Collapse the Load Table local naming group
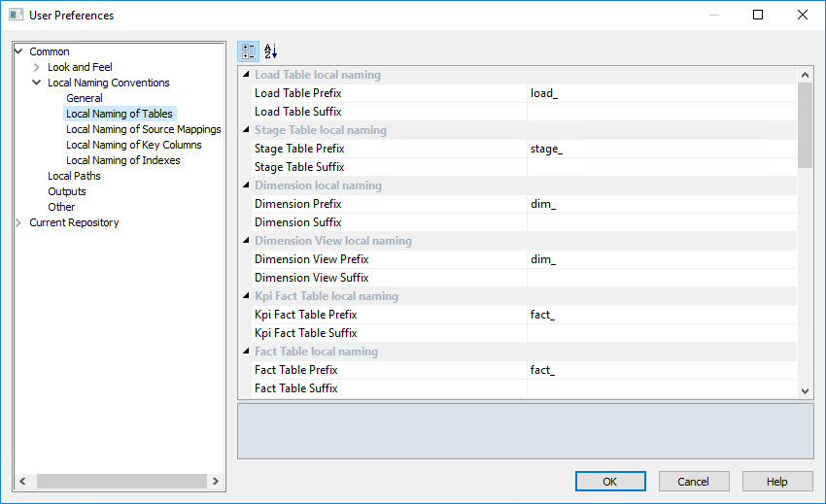826x504 pixels. pos(245,75)
